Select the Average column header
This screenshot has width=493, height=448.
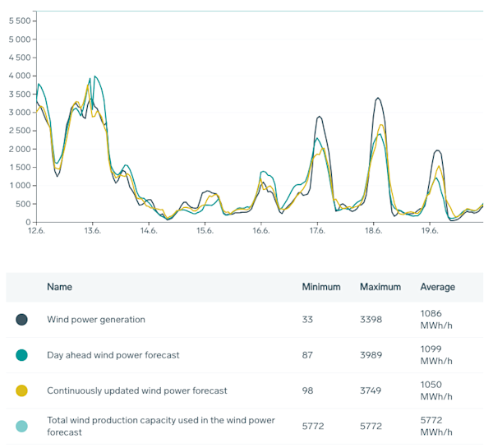(x=438, y=287)
